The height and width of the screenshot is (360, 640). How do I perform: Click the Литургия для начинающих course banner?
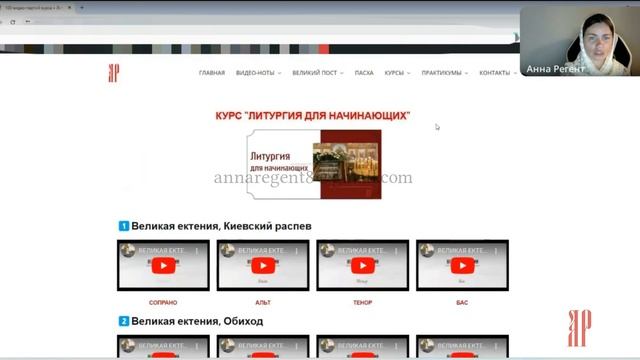[x=314, y=164]
